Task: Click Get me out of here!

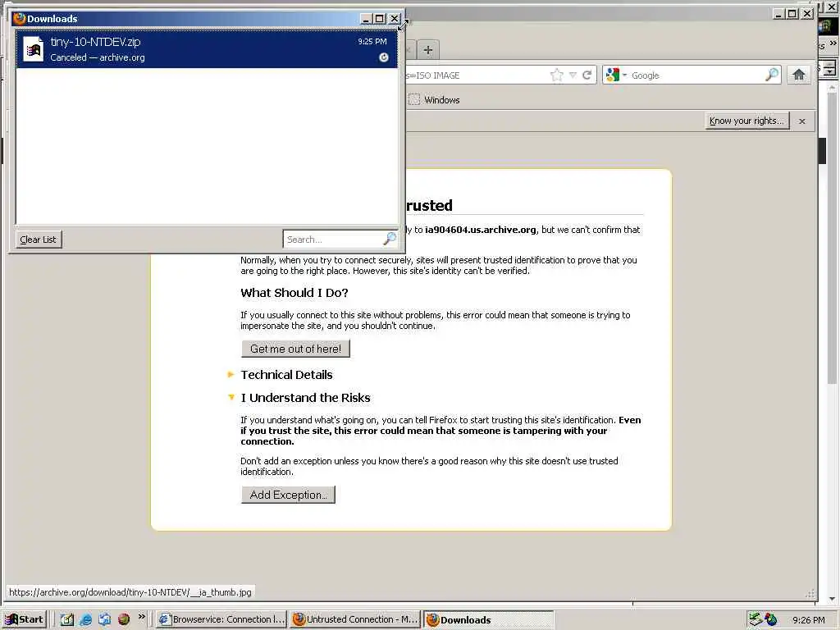Action: [x=295, y=349]
